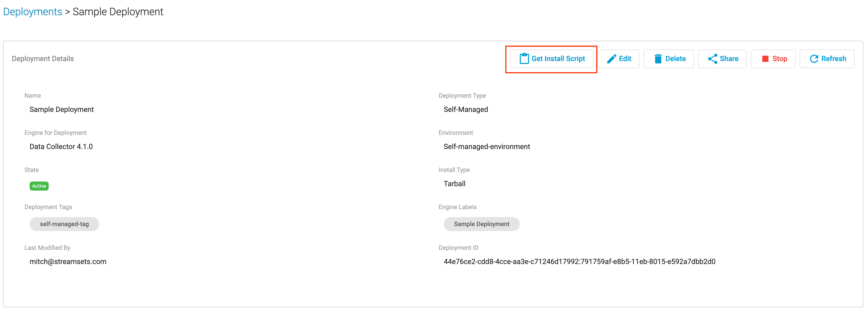Click the Data Collector 4.1.0 engine value
This screenshot has height=312, width=868.
[x=61, y=146]
